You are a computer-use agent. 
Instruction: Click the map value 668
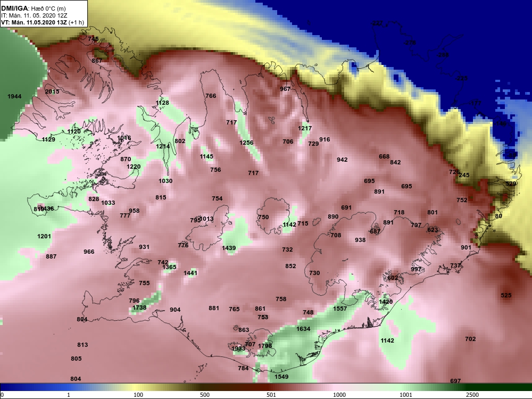[384, 156]
